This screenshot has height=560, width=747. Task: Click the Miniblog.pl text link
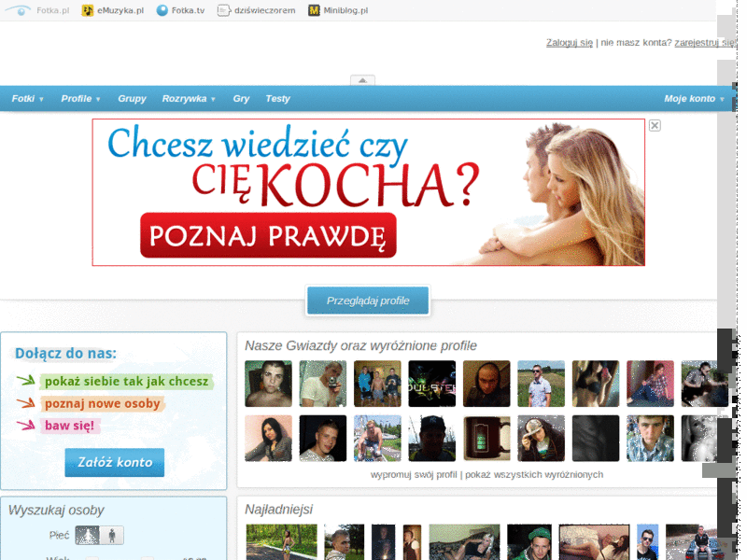coord(345,10)
